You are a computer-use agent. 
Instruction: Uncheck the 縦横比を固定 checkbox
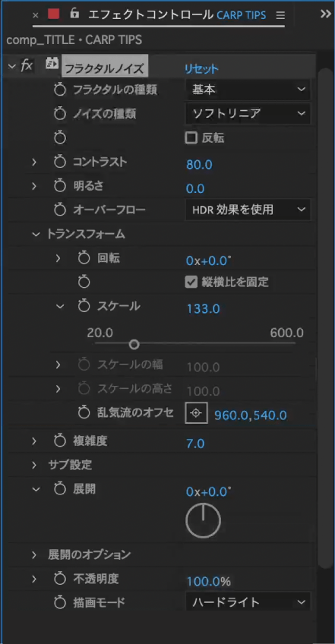[191, 283]
